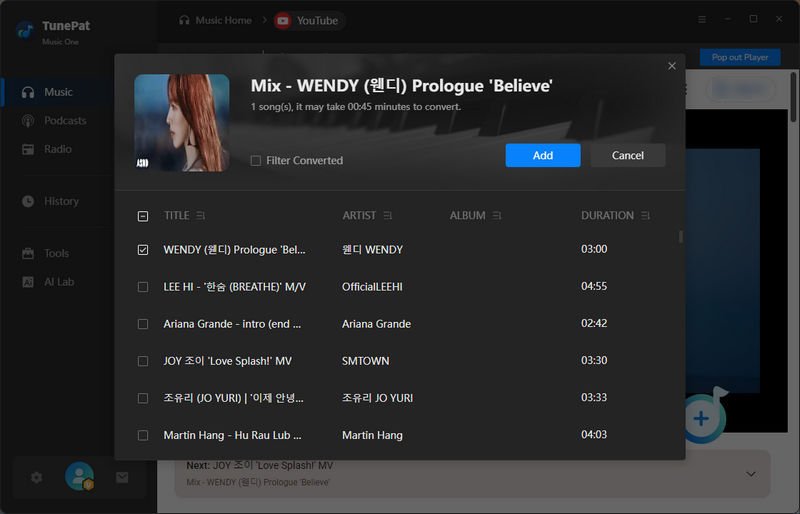Check the LEE HI BREATHE song checkbox
Viewport: 800px width, 514px height.
pos(143,287)
